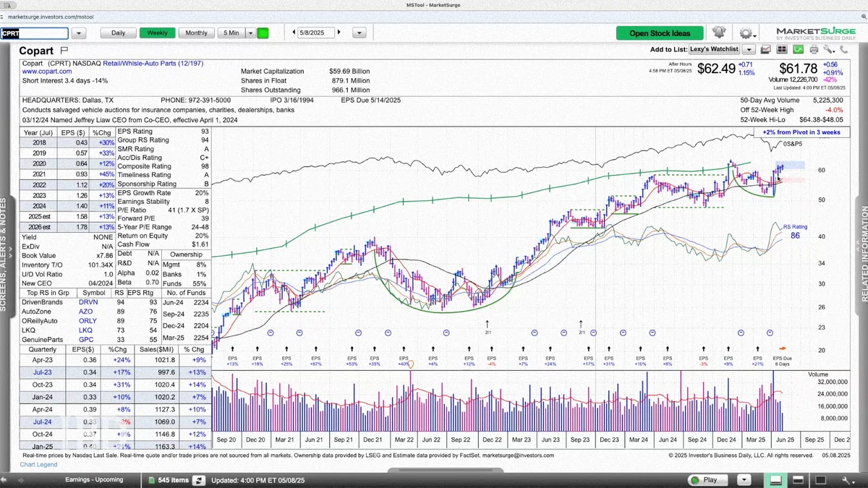868x488 pixels.
Task: Open the wrench tools beside the printer
Action: pos(828,49)
